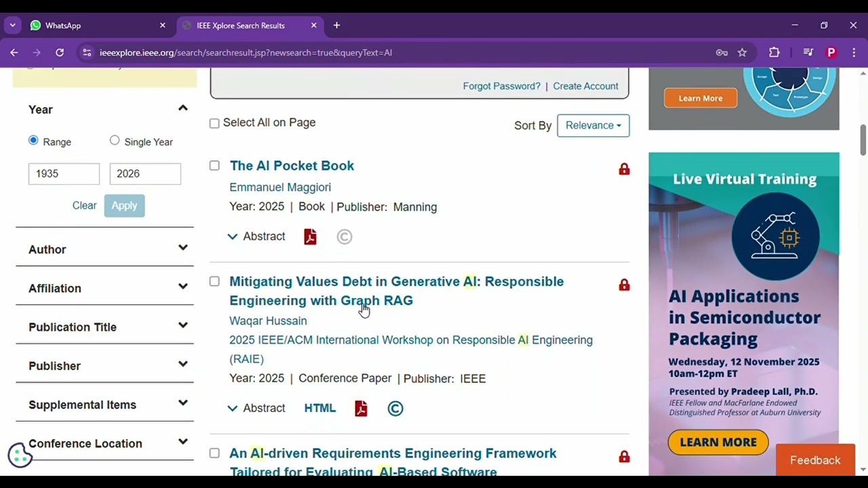The image size is (868, 488).
Task: Open author Emmanuel Maggiori link
Action: 280,187
